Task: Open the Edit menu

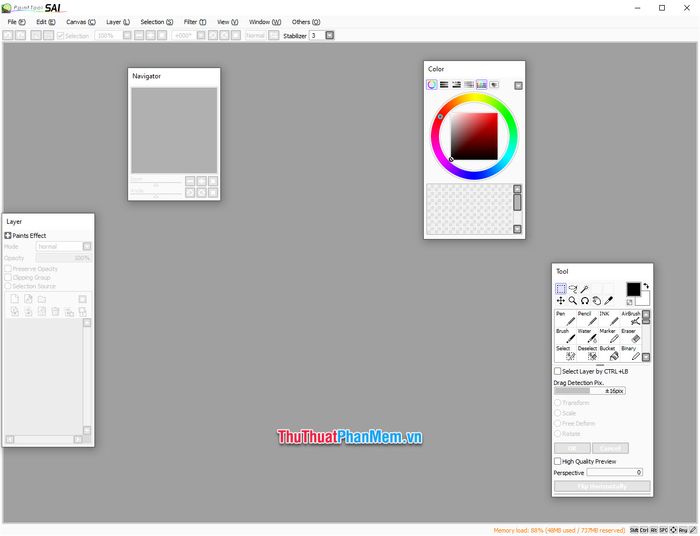Action: coord(46,22)
